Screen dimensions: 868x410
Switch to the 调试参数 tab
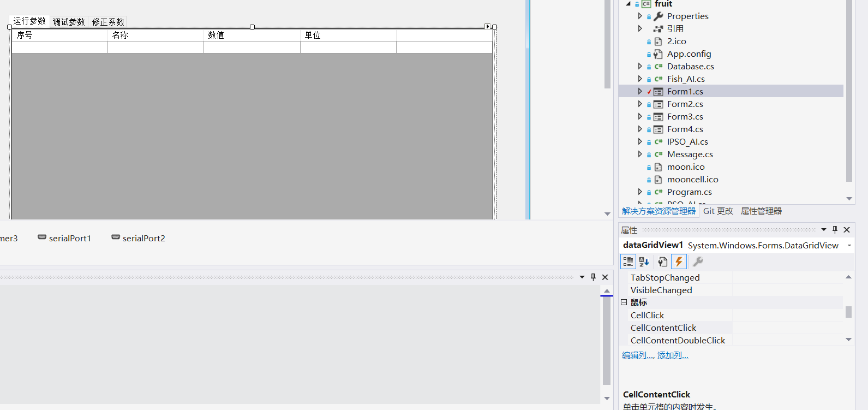coord(69,22)
